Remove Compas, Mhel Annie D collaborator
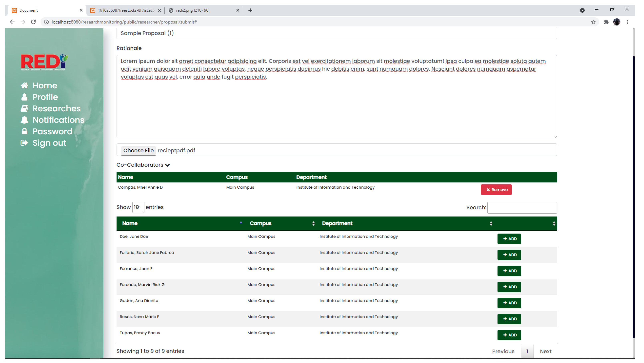The image size is (644, 363). tap(496, 190)
